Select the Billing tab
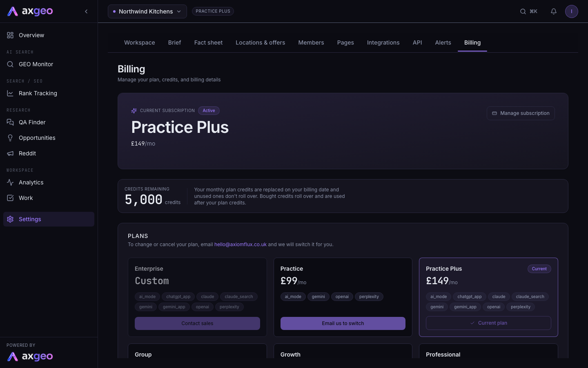The height and width of the screenshot is (368, 588). 472,43
